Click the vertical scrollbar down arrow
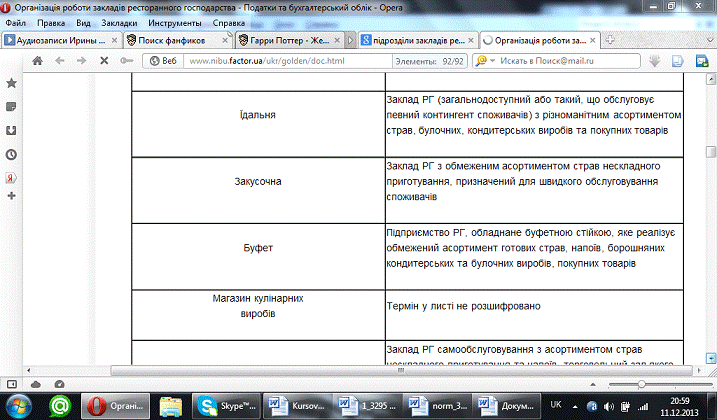Image resolution: width=717 pixels, height=420 pixels. 711,358
